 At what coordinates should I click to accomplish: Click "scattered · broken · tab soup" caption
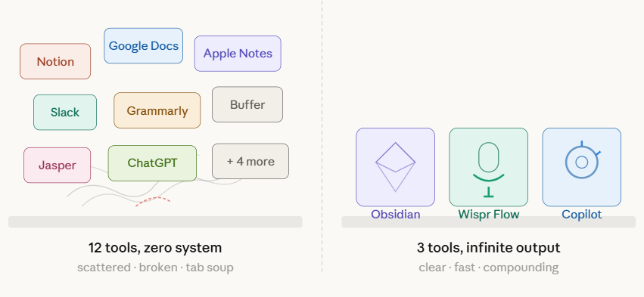coord(155,268)
